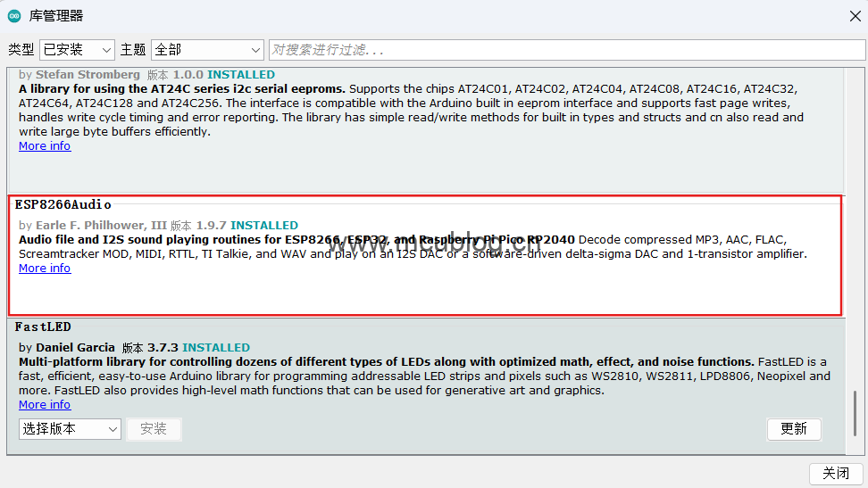Click the 类型 label

[x=21, y=50]
